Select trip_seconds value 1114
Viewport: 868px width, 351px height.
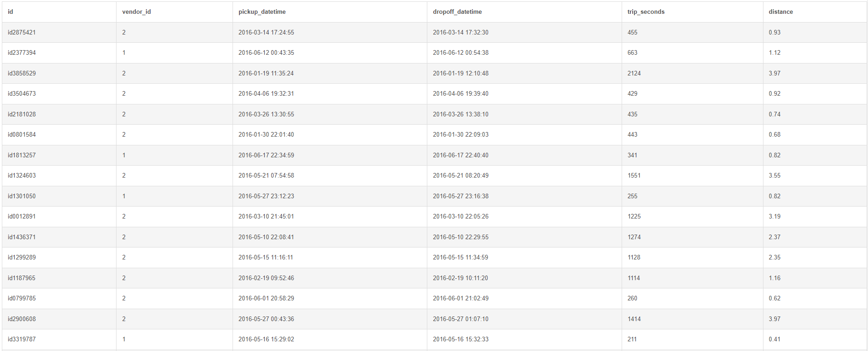point(634,278)
